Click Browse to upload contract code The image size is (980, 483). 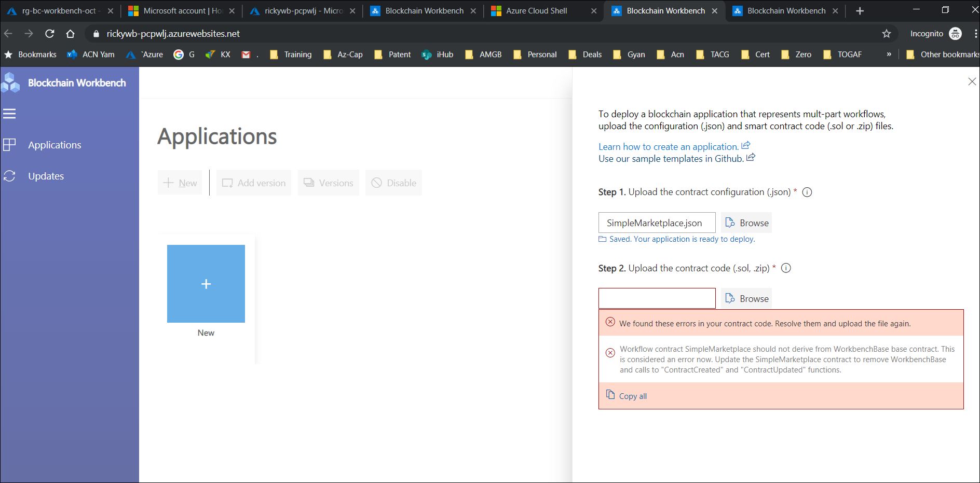[746, 298]
